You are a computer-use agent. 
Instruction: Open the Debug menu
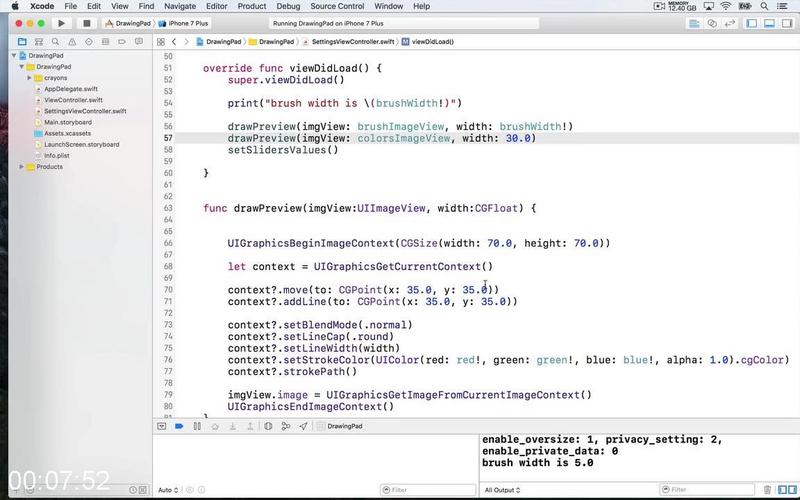(x=288, y=6)
